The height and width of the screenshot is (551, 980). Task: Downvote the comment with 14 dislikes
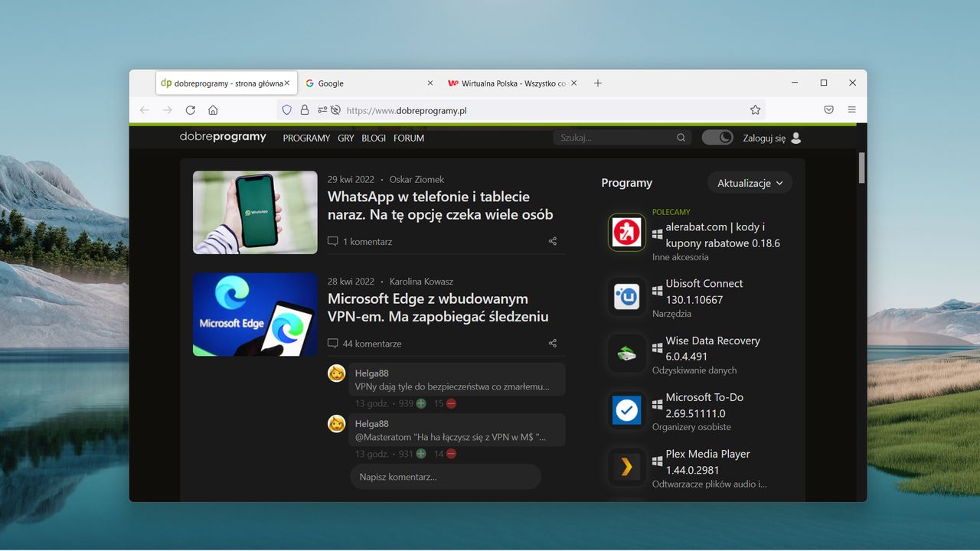point(452,454)
